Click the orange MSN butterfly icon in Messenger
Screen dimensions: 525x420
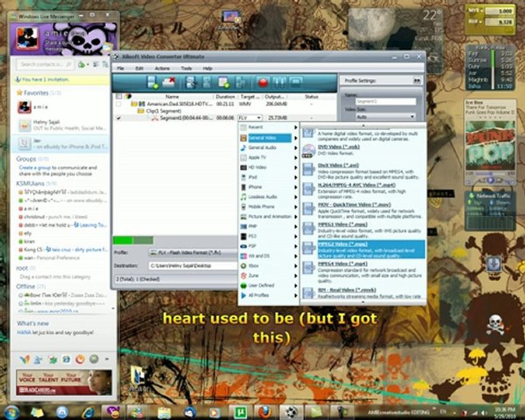coord(24,359)
